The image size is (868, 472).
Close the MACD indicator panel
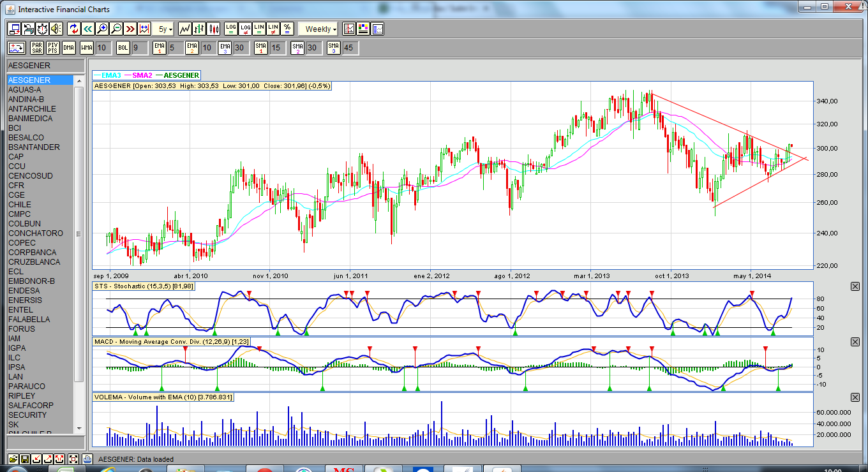pos(855,343)
